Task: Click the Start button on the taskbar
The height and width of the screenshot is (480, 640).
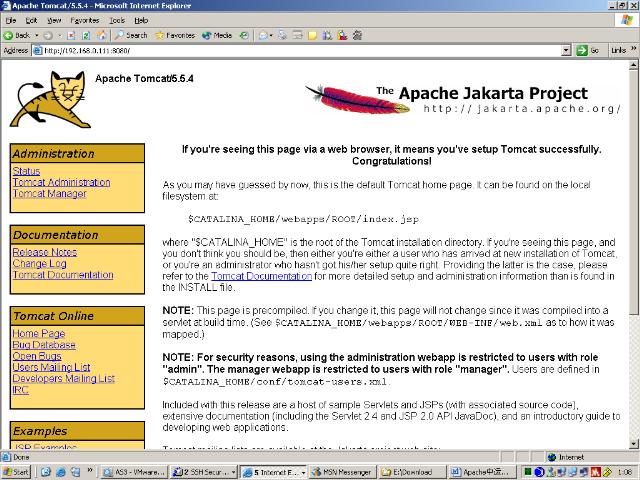Action: point(16,472)
